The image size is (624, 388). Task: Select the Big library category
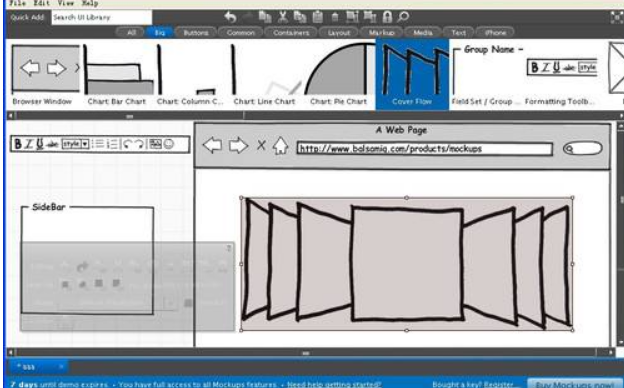pyautogui.click(x=160, y=33)
